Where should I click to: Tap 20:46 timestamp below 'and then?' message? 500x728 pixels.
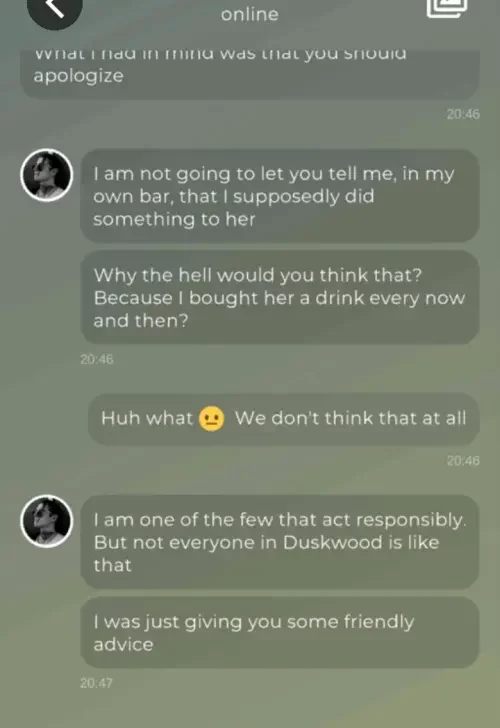point(97,359)
